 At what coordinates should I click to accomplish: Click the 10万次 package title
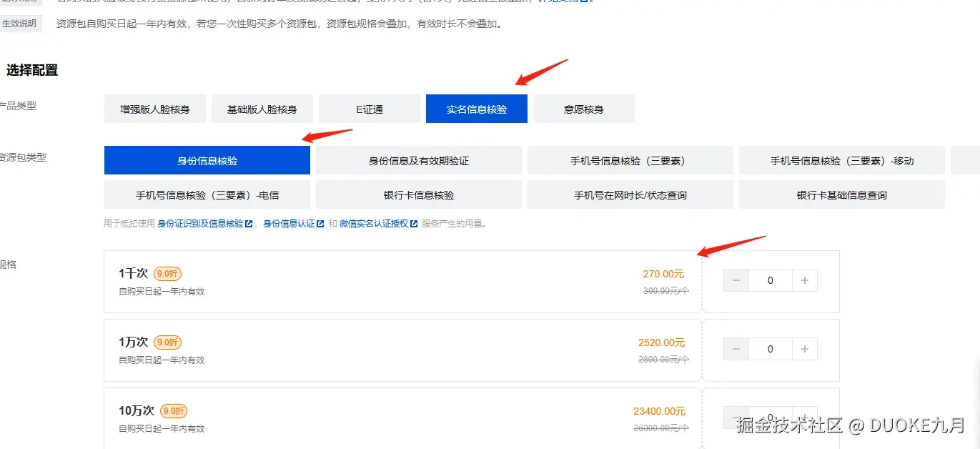(x=137, y=411)
